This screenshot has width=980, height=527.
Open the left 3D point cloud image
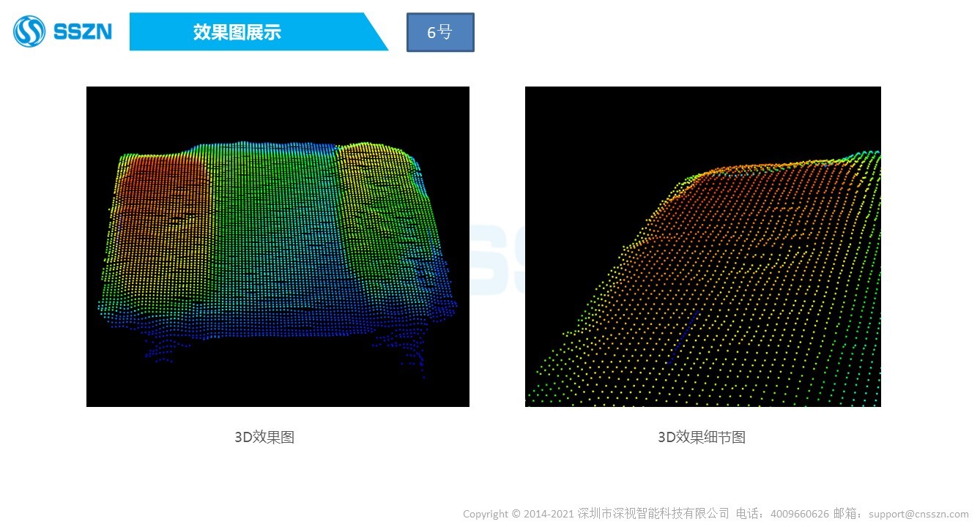pos(278,247)
